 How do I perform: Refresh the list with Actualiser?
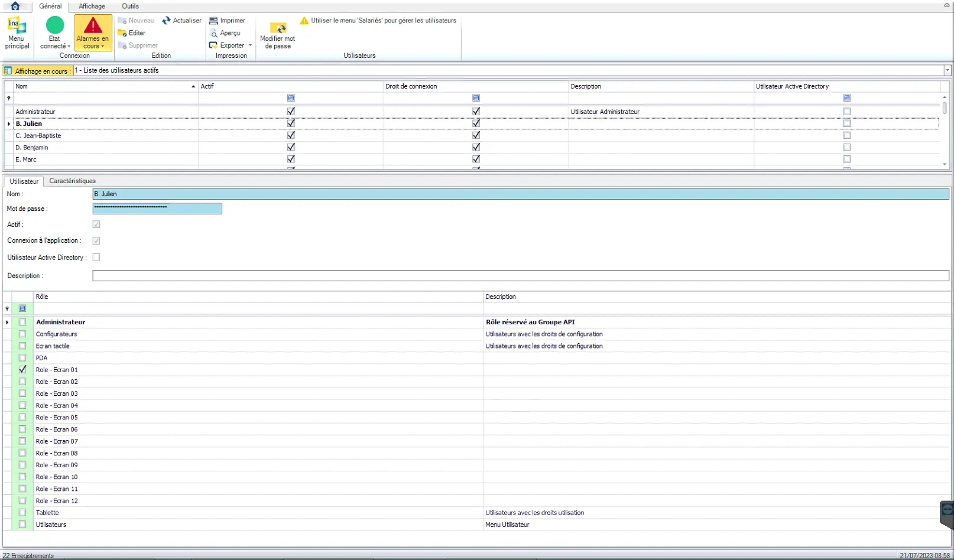[181, 21]
